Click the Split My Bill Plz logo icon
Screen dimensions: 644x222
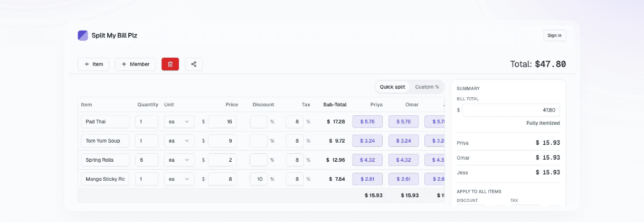point(83,35)
